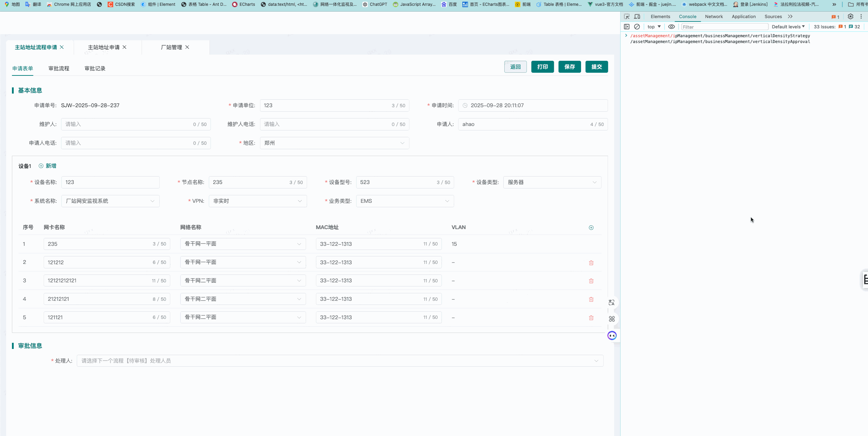Open the 设备类型 服务器 dropdown
The height and width of the screenshot is (436, 868).
(552, 182)
